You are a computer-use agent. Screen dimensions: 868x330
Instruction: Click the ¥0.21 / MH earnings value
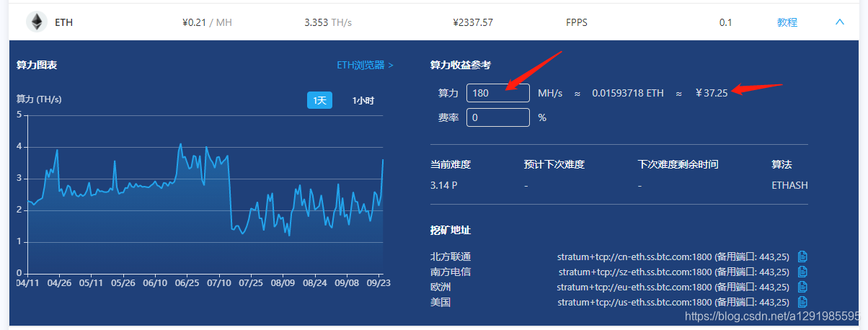(208, 22)
